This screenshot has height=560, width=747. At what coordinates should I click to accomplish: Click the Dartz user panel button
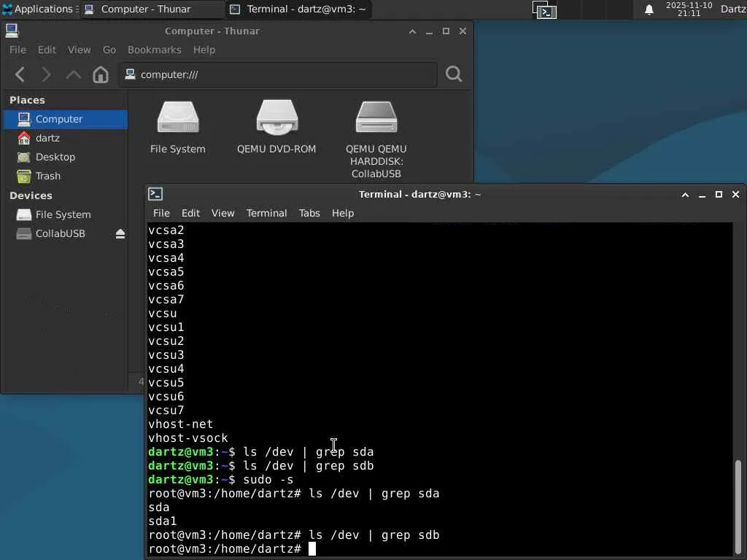pyautogui.click(x=734, y=9)
